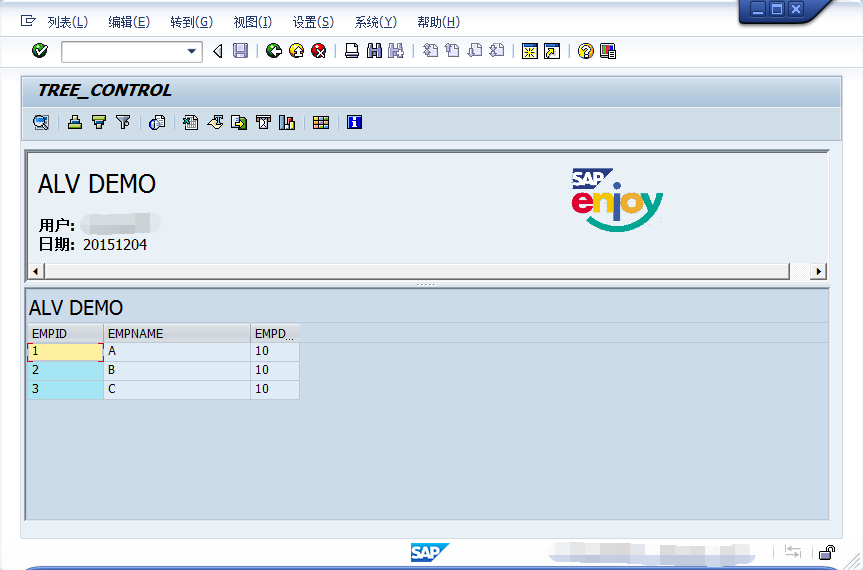Generate a shortcut with the arrow window icon
The height and width of the screenshot is (570, 863).
[551, 51]
